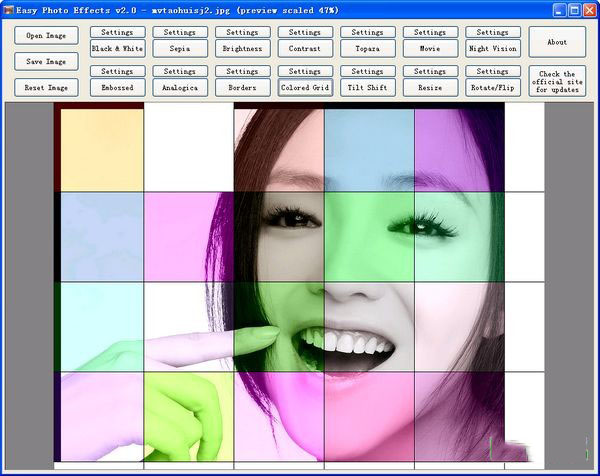600x476 pixels.
Task: Apply the Brightness effect
Action: click(x=243, y=49)
